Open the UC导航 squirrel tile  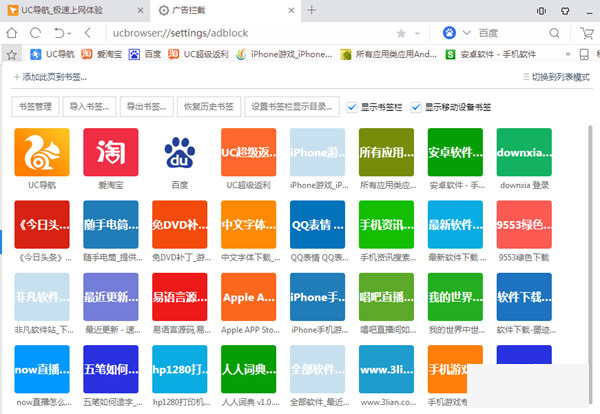(42, 152)
